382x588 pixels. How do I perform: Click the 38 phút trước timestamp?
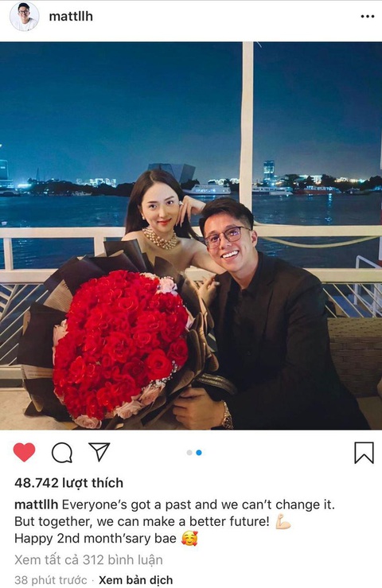pos(50,580)
